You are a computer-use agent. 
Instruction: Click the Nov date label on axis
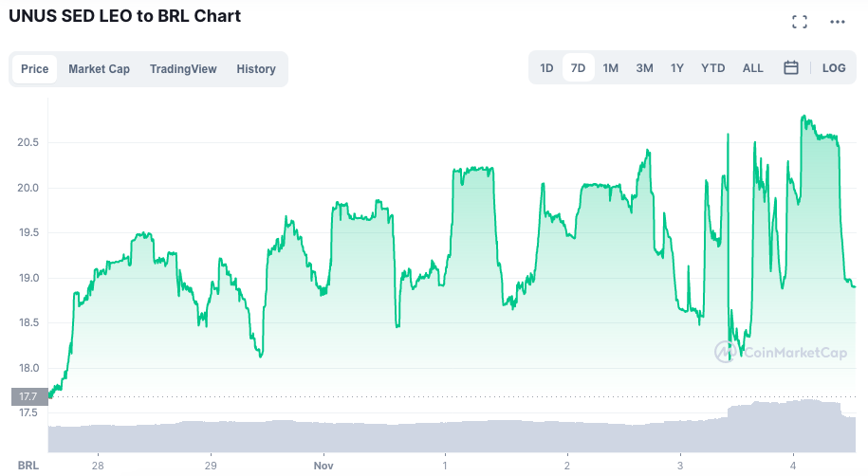coord(323,466)
